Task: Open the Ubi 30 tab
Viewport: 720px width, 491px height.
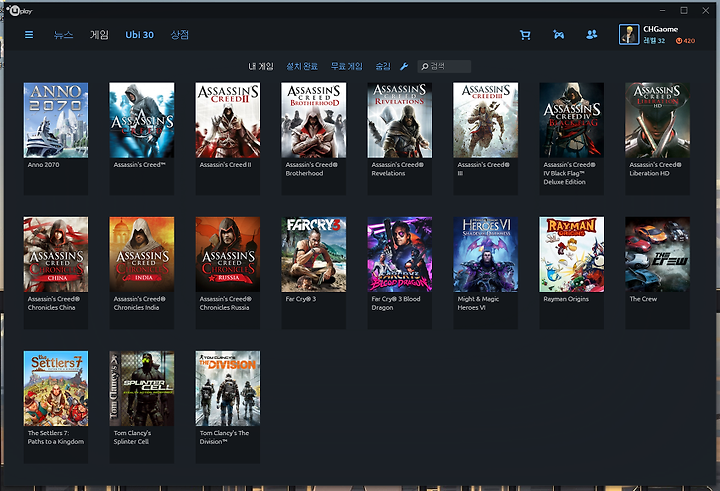Action: click(140, 35)
